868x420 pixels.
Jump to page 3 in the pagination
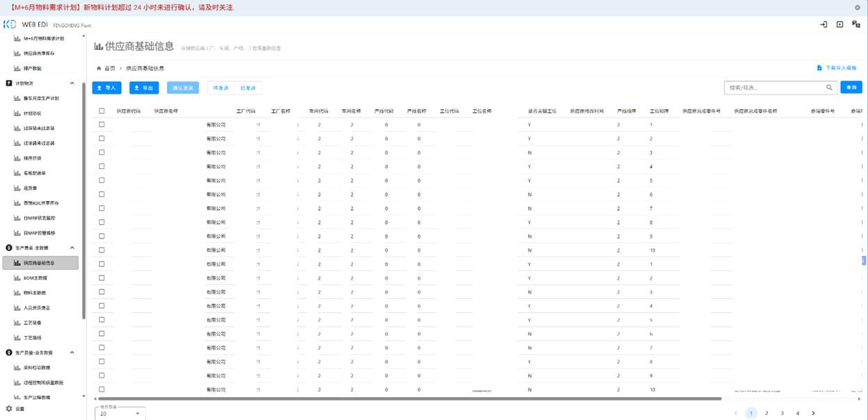pyautogui.click(x=782, y=413)
